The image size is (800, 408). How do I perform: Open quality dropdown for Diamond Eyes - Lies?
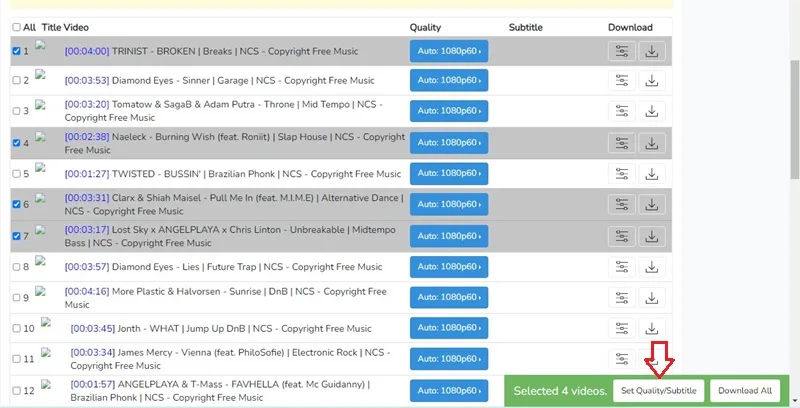449,267
